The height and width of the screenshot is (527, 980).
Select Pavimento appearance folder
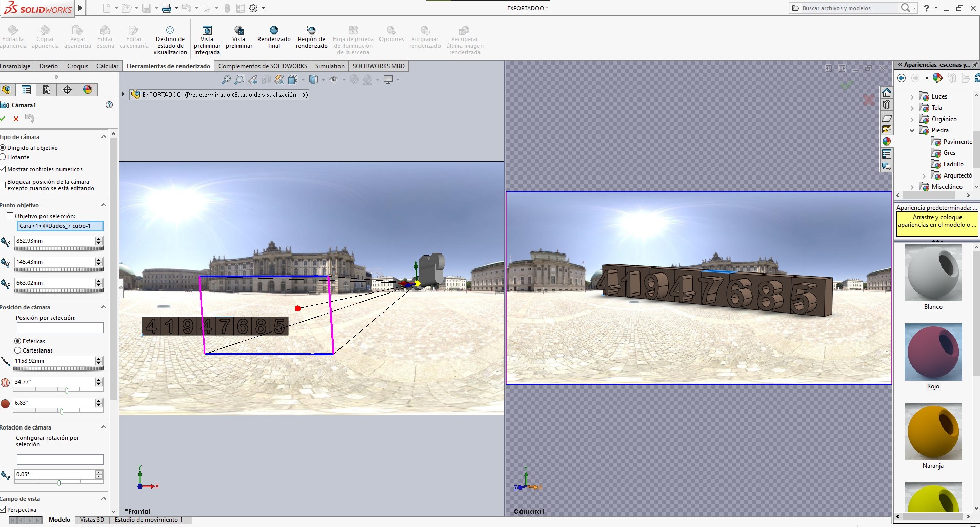952,142
